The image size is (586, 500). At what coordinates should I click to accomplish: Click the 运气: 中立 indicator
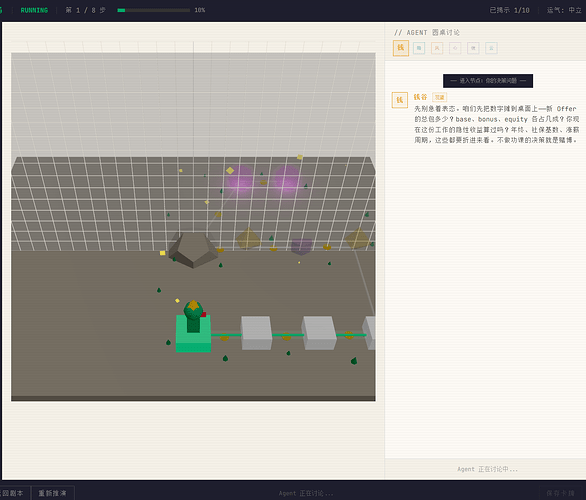[564, 10]
